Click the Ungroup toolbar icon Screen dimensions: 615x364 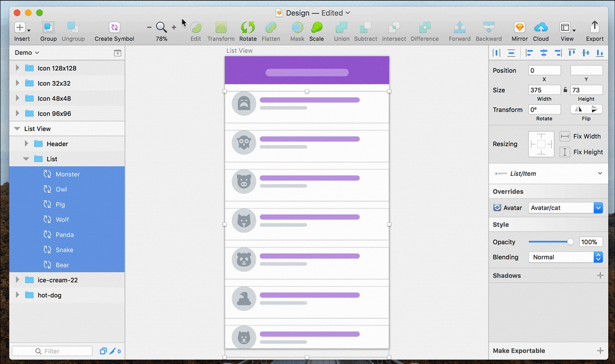point(73,27)
